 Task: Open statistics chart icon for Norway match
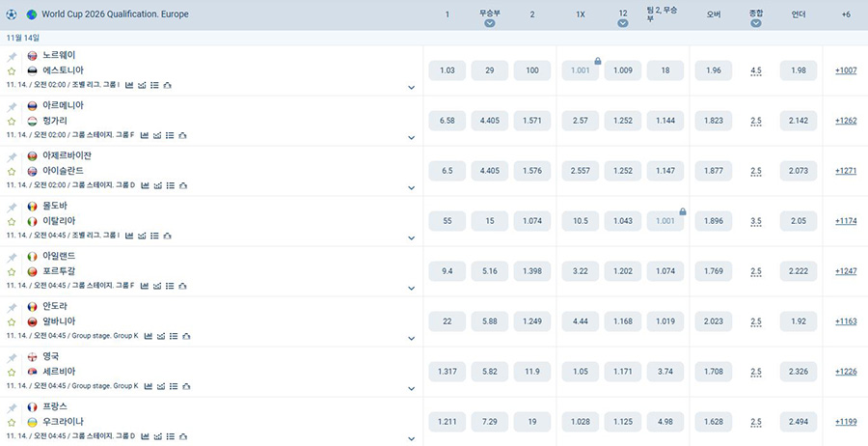(x=131, y=85)
